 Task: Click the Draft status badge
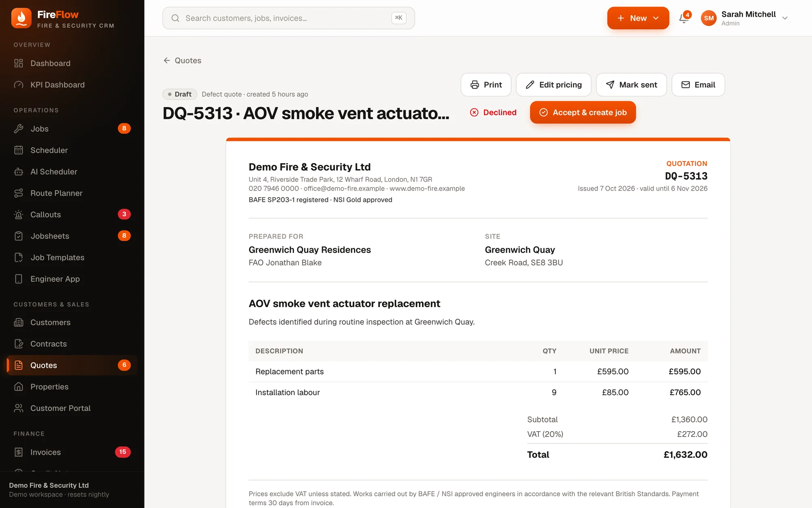tap(180, 94)
